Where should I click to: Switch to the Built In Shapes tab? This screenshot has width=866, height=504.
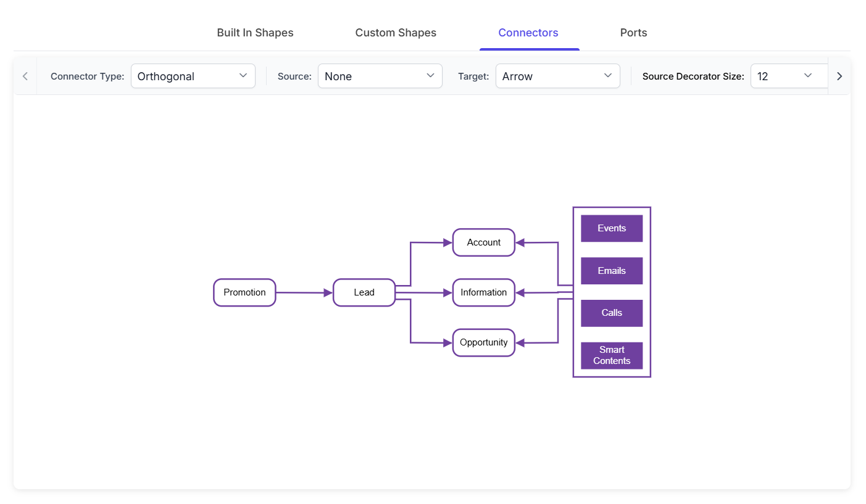click(255, 33)
